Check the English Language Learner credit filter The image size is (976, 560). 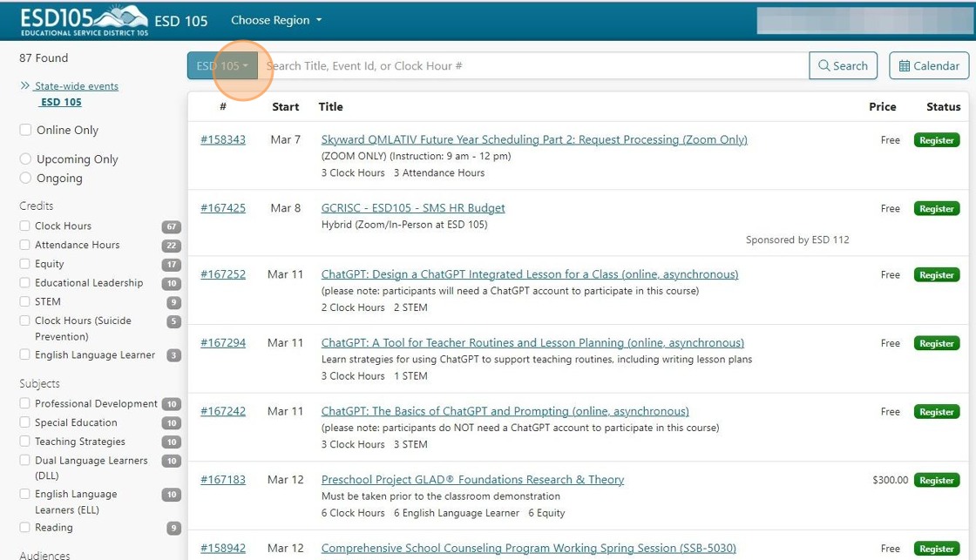[x=25, y=354]
